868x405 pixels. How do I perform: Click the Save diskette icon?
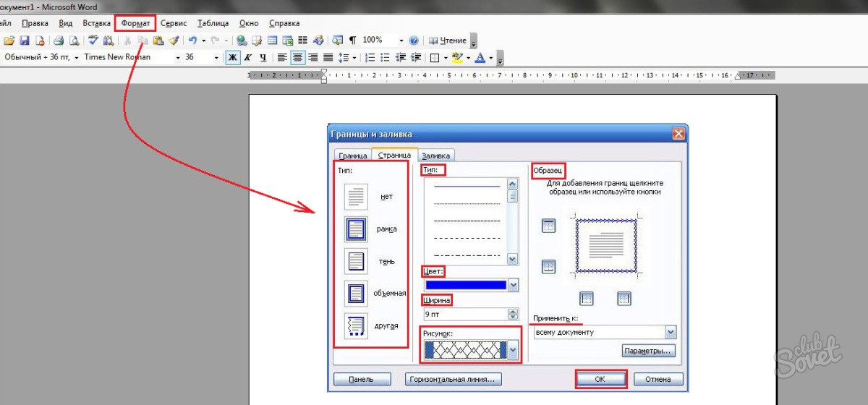[x=24, y=40]
